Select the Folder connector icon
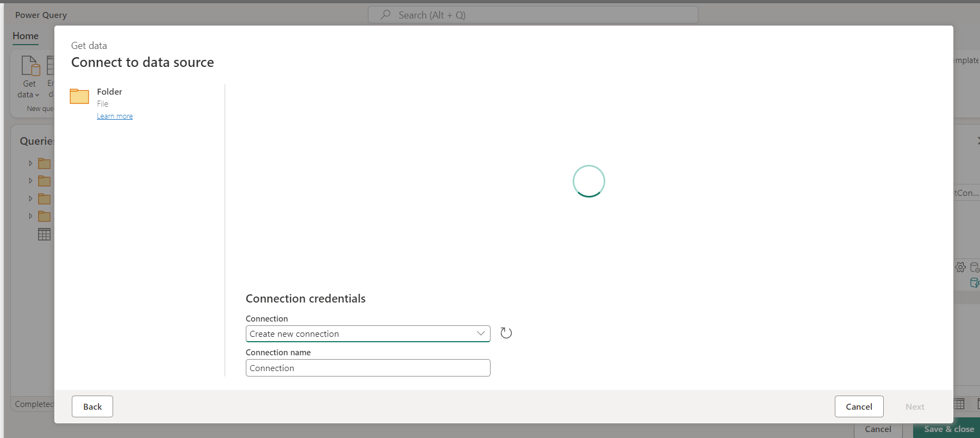 (x=79, y=96)
